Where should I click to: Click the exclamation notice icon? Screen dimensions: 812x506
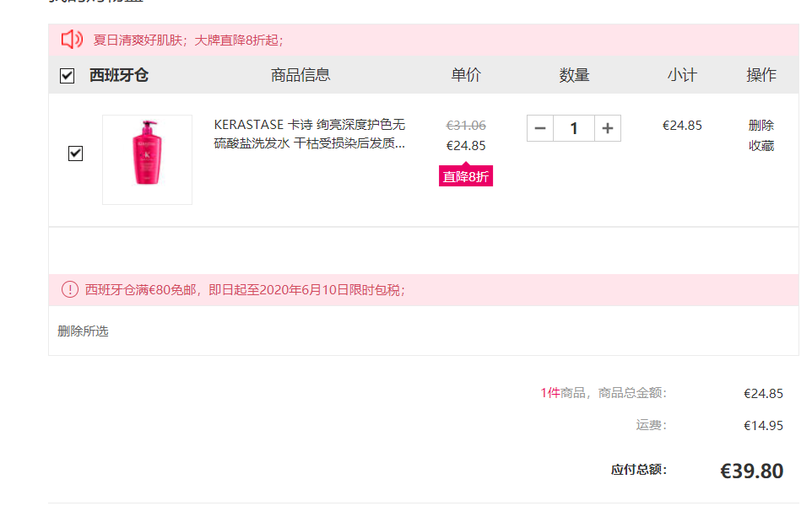pyautogui.click(x=70, y=289)
